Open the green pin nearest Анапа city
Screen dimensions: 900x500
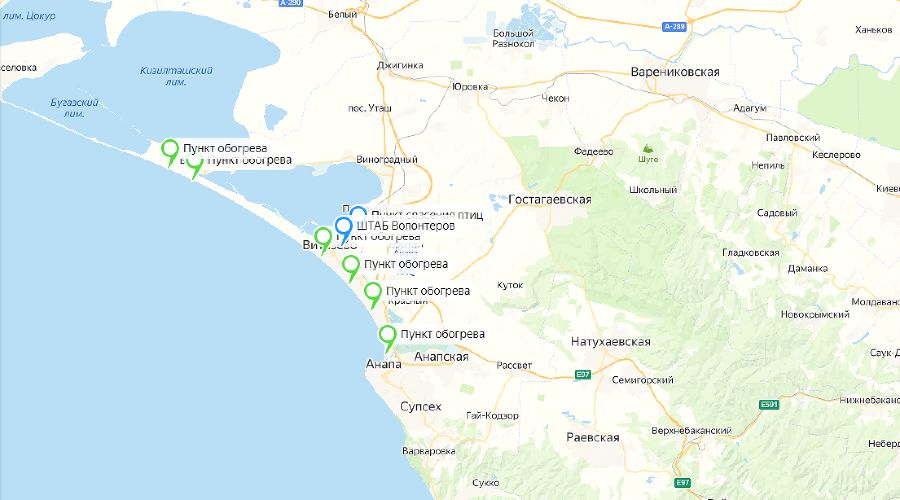387,338
